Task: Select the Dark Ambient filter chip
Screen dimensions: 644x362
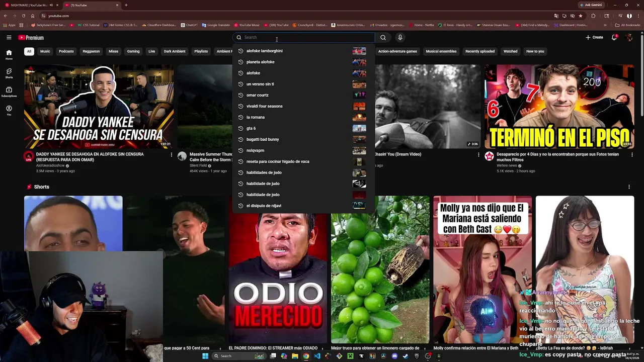Action: click(x=175, y=51)
